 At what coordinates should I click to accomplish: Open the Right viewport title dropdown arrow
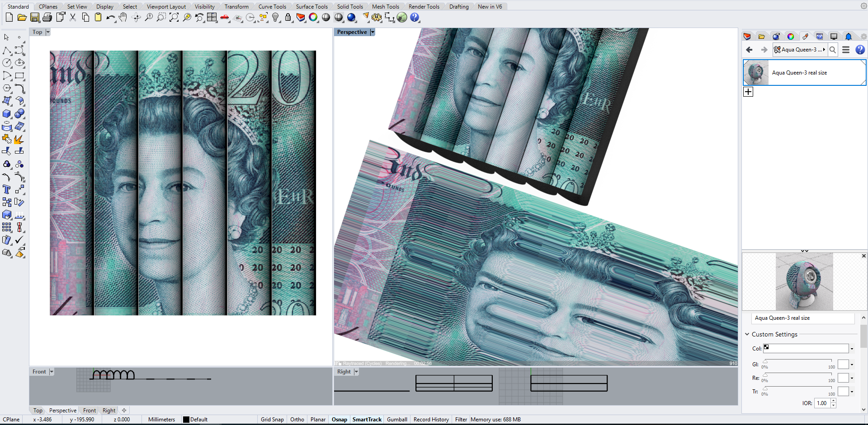click(x=356, y=372)
